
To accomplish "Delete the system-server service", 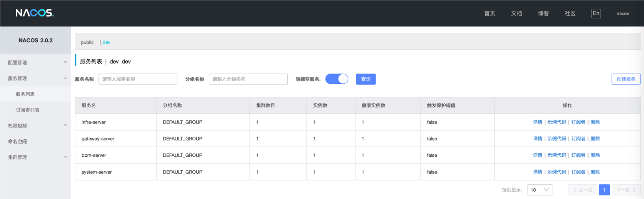I will click(595, 172).
